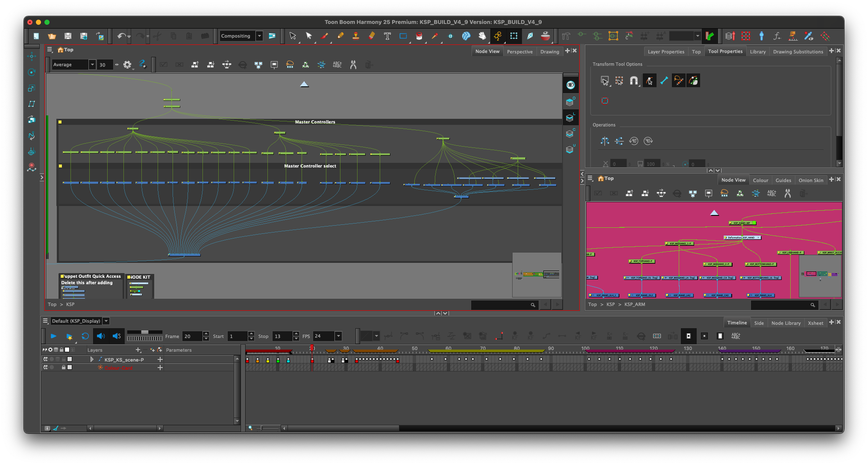Select the Rectangle shape tool
The image size is (868, 465).
403,36
